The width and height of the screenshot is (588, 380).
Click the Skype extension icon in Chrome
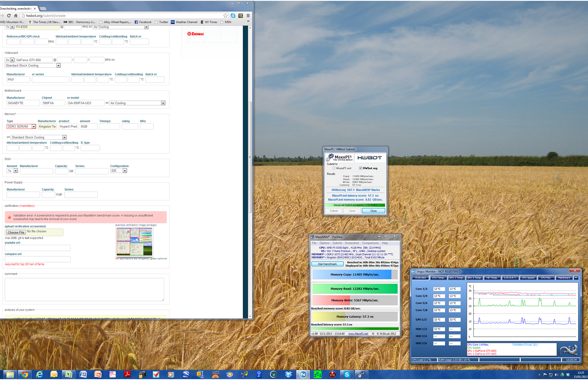[233, 16]
